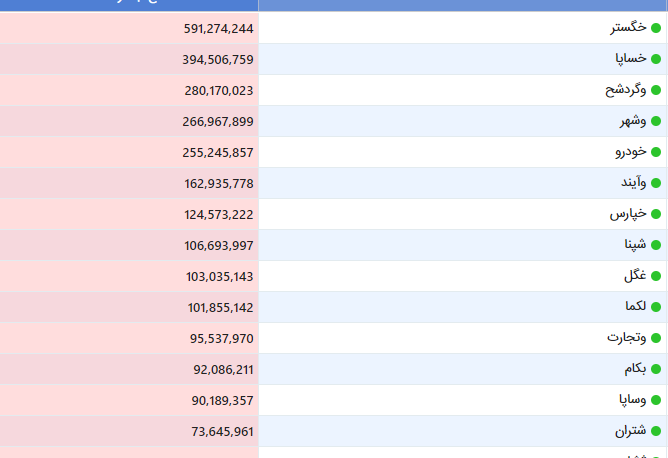The height and width of the screenshot is (458, 668).
Task: Select the value 73,645,961
Action: (222, 432)
